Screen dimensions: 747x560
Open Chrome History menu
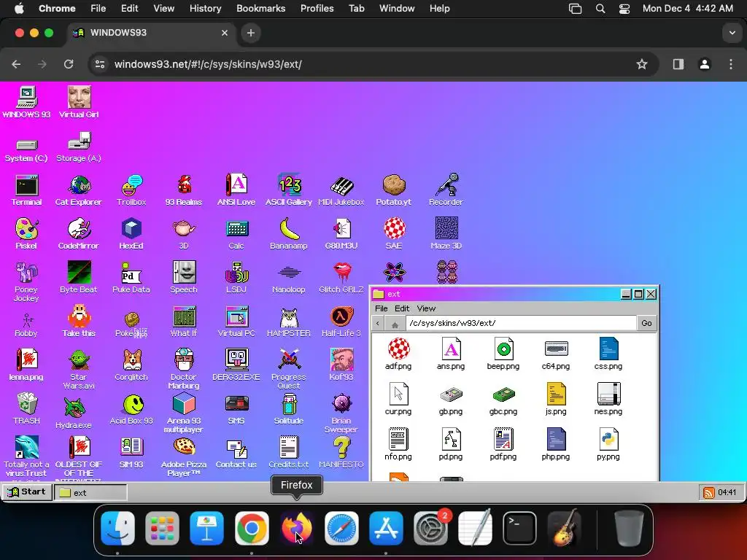pos(205,8)
